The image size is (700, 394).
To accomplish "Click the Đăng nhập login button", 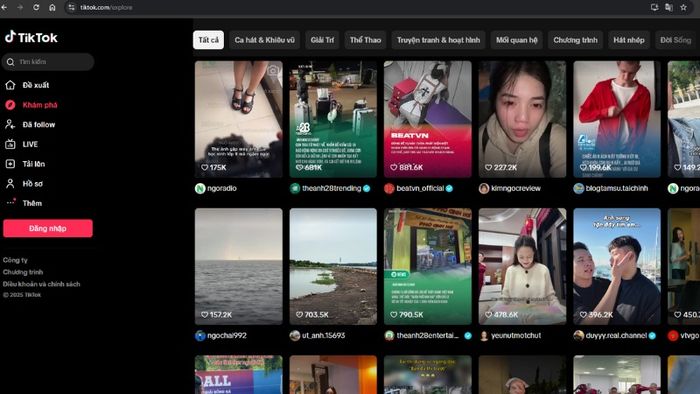I will coord(48,228).
